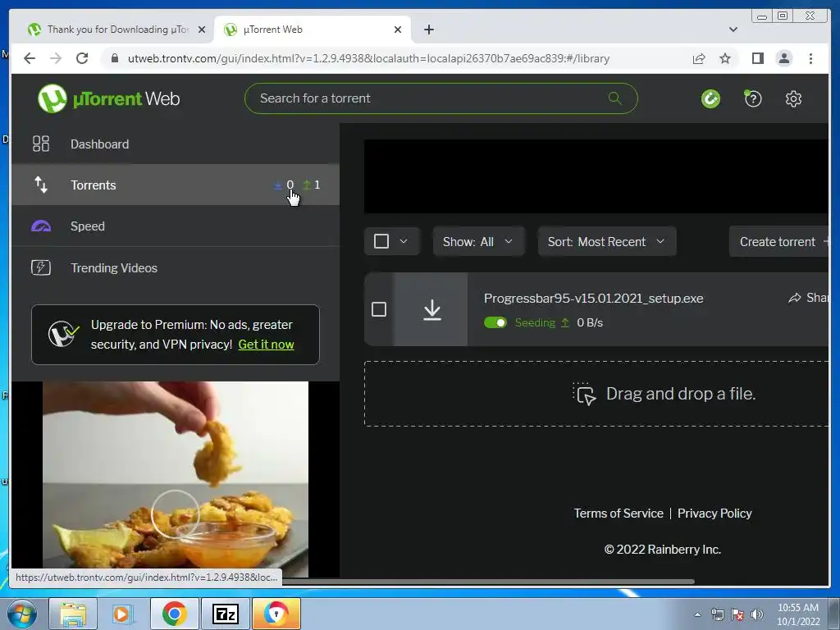Viewport: 840px width, 630px height.
Task: Click the browser back arrow
Action: [30, 58]
